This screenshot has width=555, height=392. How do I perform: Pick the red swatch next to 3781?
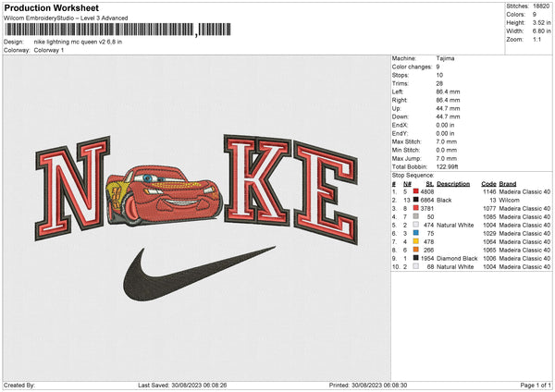[415, 208]
